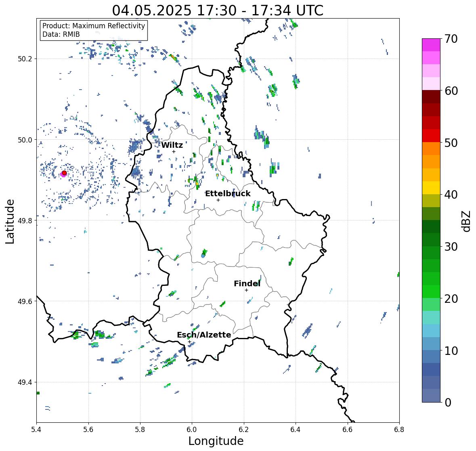Click the red radar location dot

64,173
